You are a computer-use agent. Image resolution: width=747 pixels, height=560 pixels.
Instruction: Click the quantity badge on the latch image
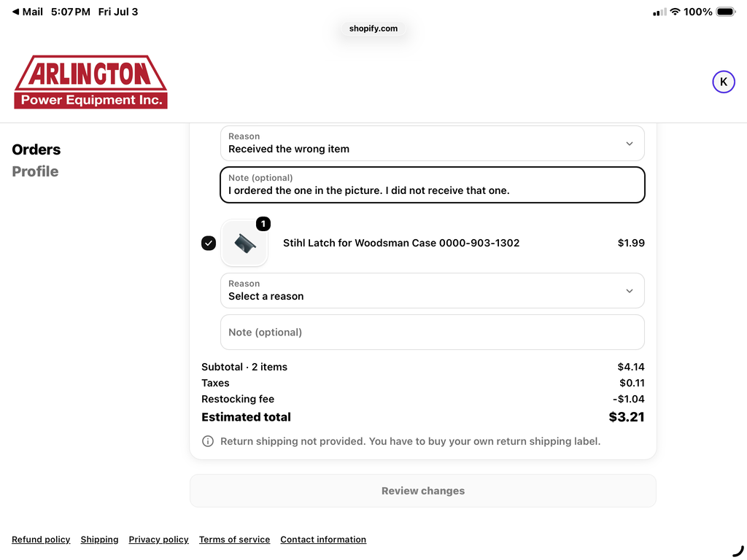[263, 224]
